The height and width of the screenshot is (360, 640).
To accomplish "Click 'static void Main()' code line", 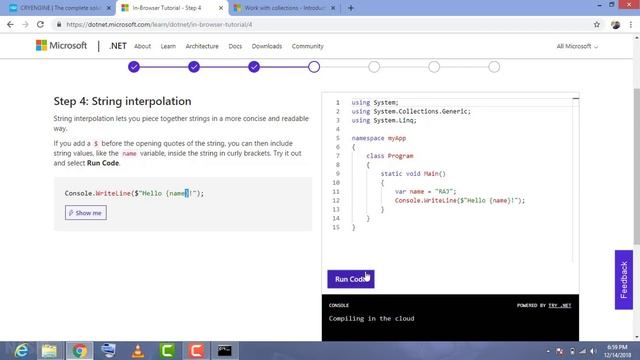I will click(x=413, y=173).
